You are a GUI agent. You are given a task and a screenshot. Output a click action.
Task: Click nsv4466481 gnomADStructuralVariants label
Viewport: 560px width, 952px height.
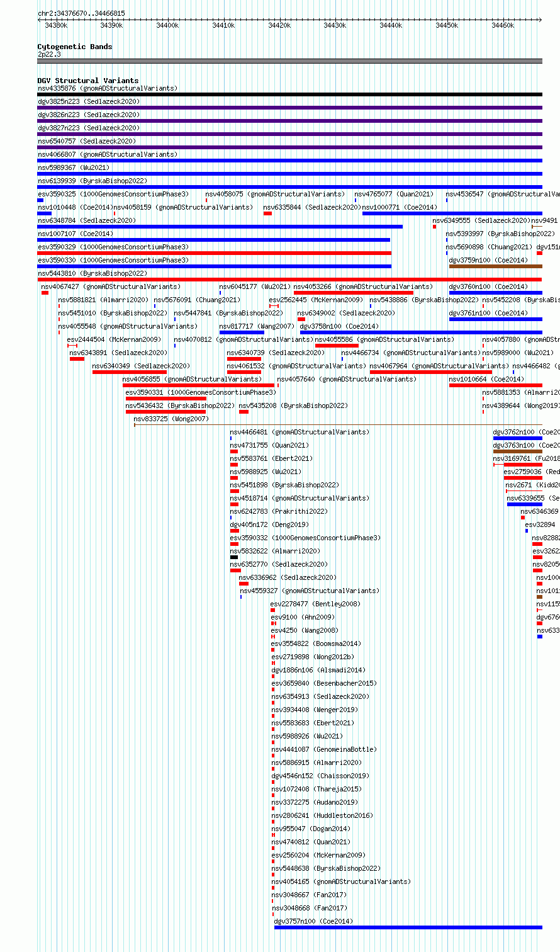300,432
